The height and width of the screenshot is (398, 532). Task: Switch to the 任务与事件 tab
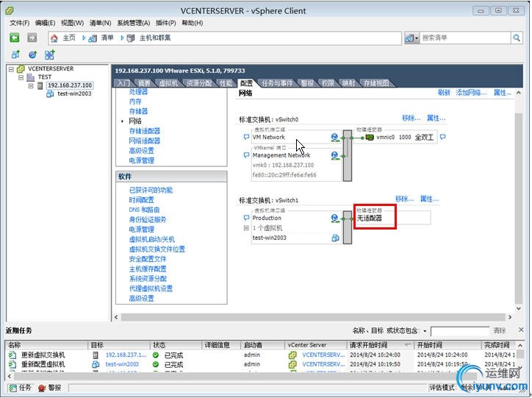pos(277,83)
